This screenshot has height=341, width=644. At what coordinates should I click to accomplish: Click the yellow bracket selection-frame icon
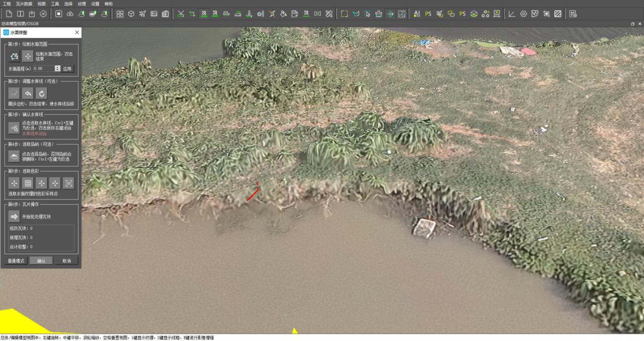coord(345,14)
